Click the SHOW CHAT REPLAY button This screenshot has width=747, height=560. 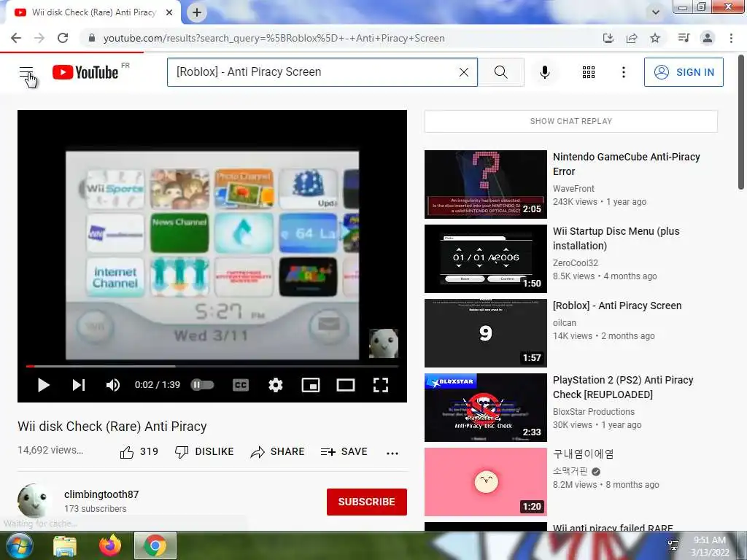tap(570, 121)
